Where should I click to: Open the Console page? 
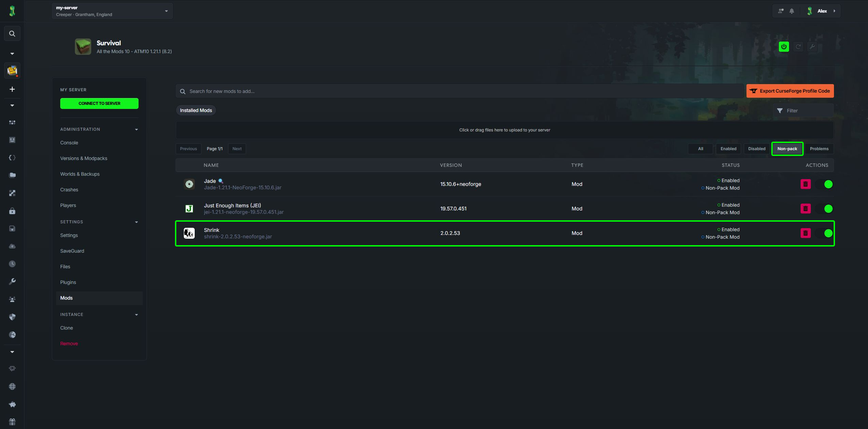click(69, 143)
